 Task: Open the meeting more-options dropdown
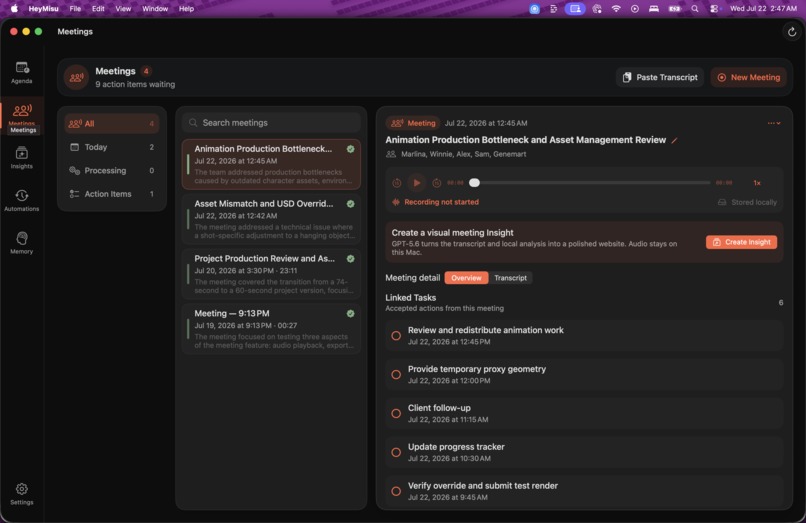[774, 123]
